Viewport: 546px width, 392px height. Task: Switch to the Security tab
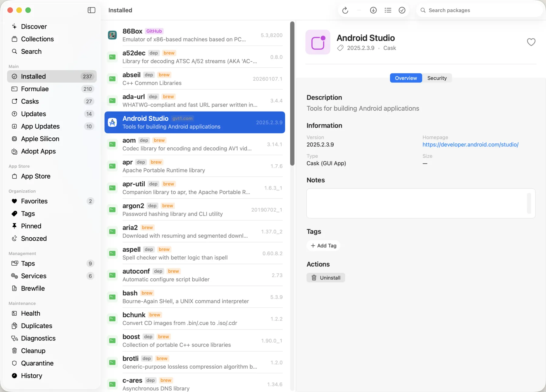pos(437,78)
